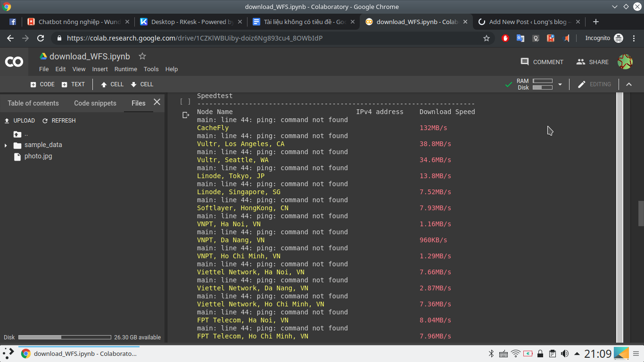The width and height of the screenshot is (644, 362).
Task: Open the RAM/Disk runtime dropdown arrow
Action: click(560, 84)
